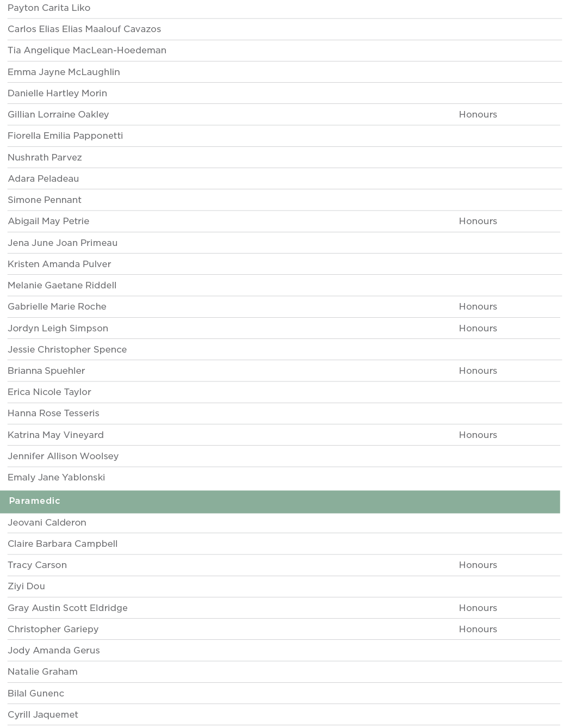Click Honours beside Gillian Lorraine Oakley
564x728 pixels.
[478, 115]
